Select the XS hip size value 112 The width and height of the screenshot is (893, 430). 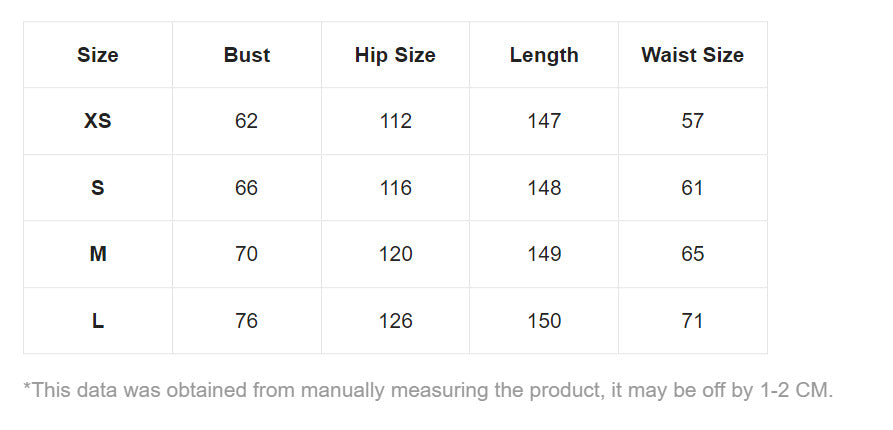pyautogui.click(x=396, y=121)
